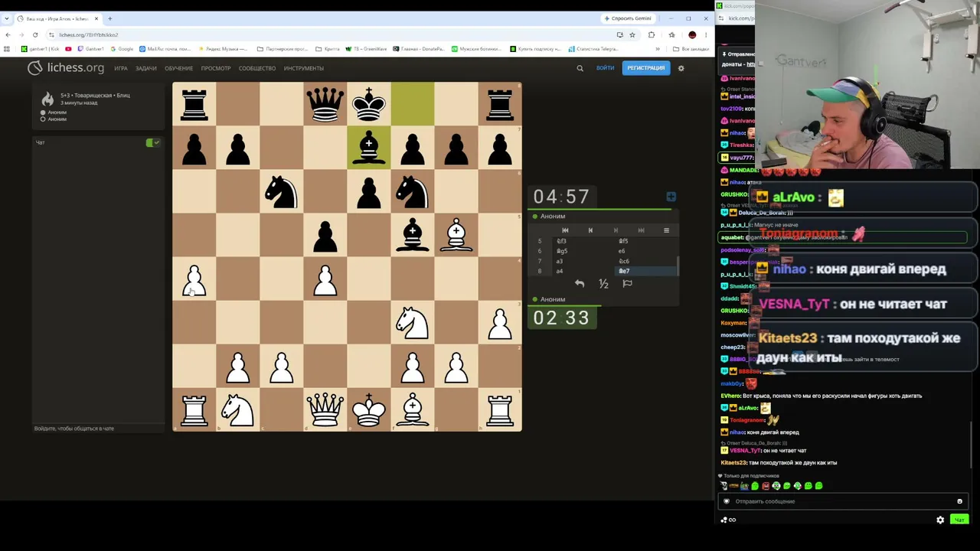Screen dimensions: 980x551
Task: Open the stream chat settings gear
Action: click(940, 520)
